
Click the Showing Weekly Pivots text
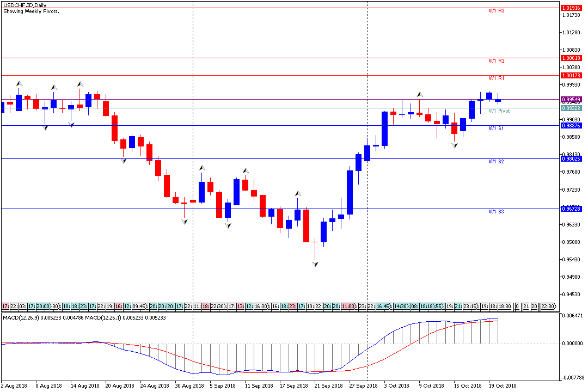click(32, 11)
